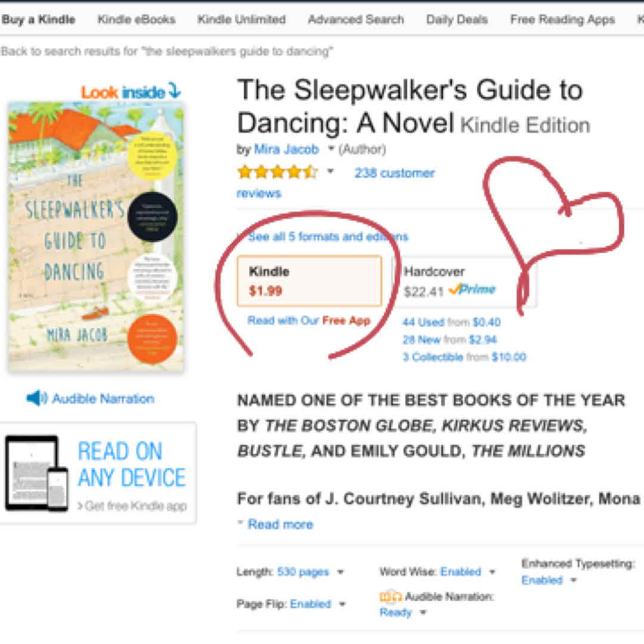644x644 pixels.
Task: Expand the Word Wise Enabled dropdown
Action: (x=492, y=572)
